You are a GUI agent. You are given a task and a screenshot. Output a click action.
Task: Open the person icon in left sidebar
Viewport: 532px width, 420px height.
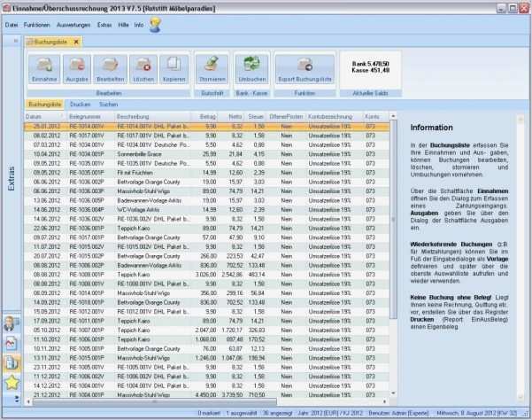(12, 323)
